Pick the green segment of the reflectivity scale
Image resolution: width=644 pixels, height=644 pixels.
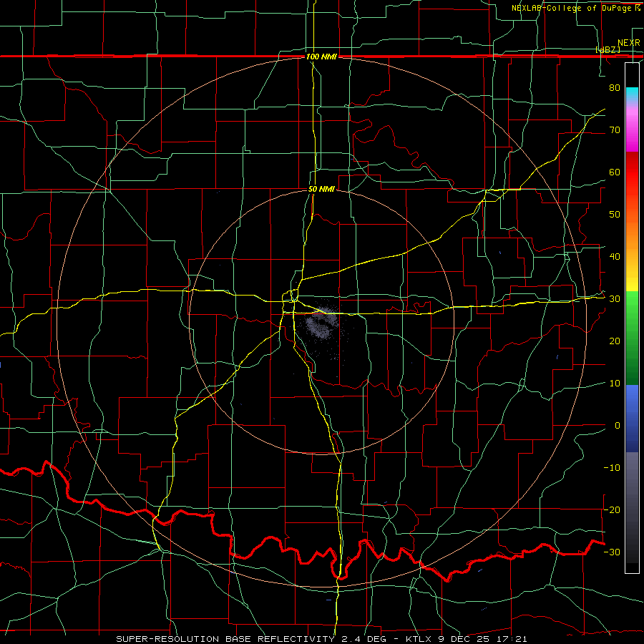click(632, 338)
